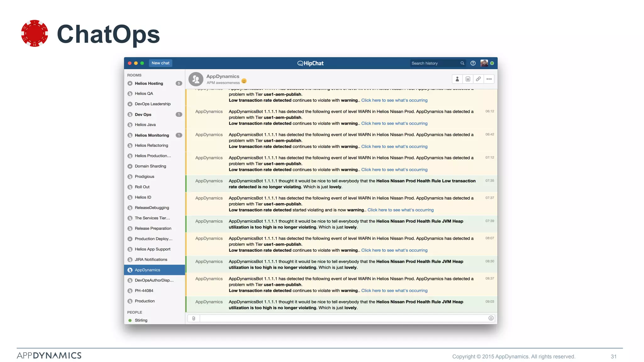The image size is (644, 362).
Task: Open the room actions ellipsis menu
Action: pos(489,79)
